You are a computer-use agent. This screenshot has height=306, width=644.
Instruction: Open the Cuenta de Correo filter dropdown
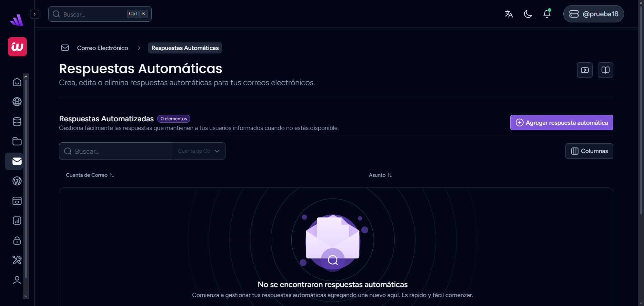click(199, 151)
